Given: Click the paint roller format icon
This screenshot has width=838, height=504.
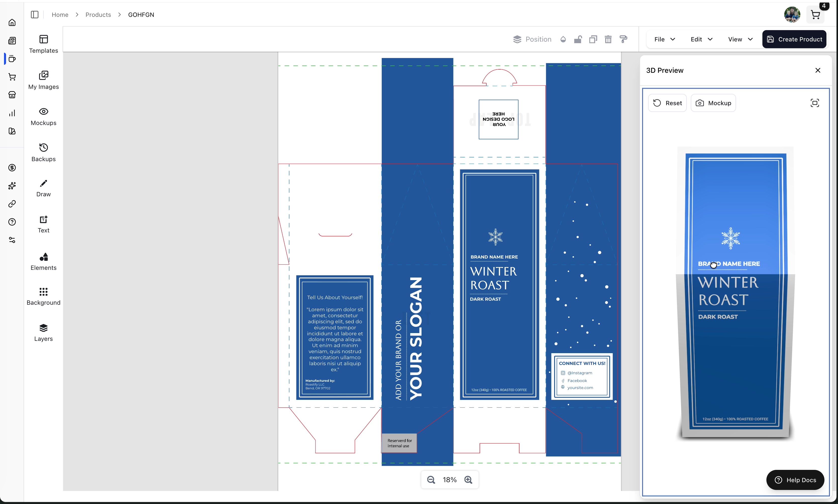Looking at the screenshot, I should pyautogui.click(x=623, y=39).
